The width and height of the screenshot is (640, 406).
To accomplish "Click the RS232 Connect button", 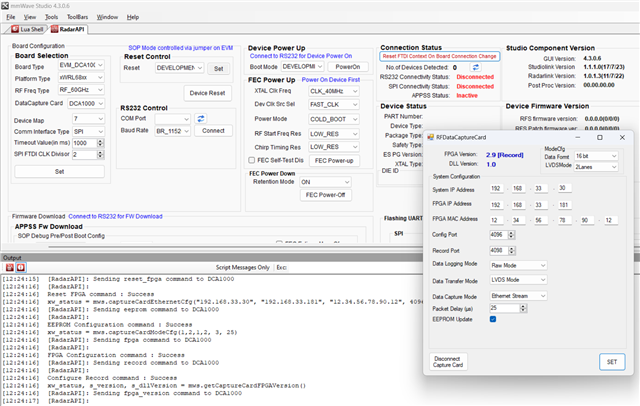I will click(213, 131).
